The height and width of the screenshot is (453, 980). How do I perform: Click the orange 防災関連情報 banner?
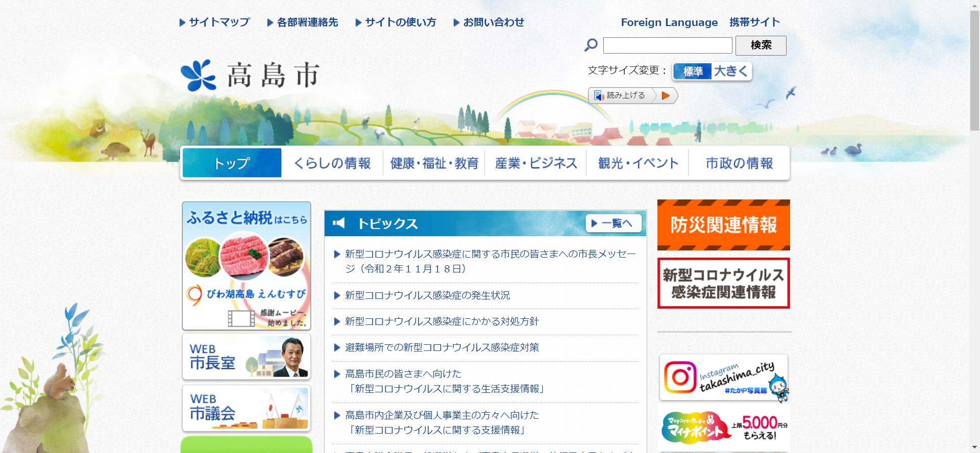pos(723,225)
